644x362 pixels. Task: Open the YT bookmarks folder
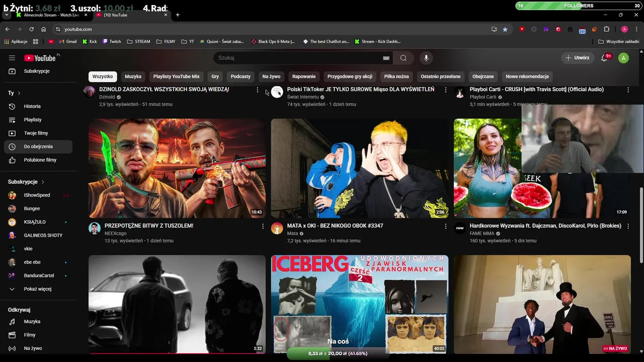click(188, 42)
